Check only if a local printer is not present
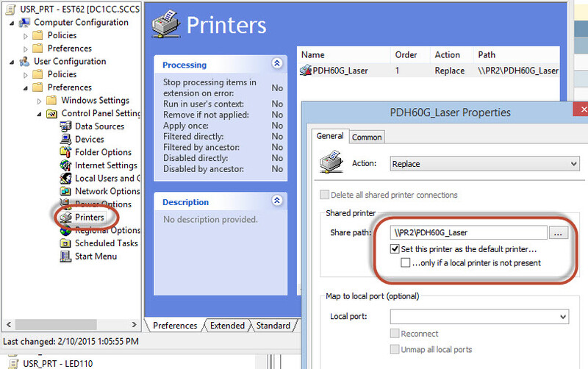This screenshot has height=369, width=588. click(406, 262)
